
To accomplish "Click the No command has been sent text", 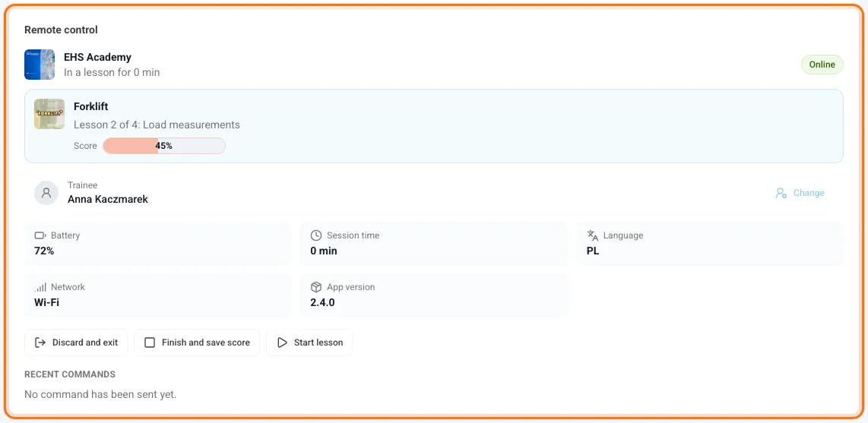I will click(x=100, y=395).
